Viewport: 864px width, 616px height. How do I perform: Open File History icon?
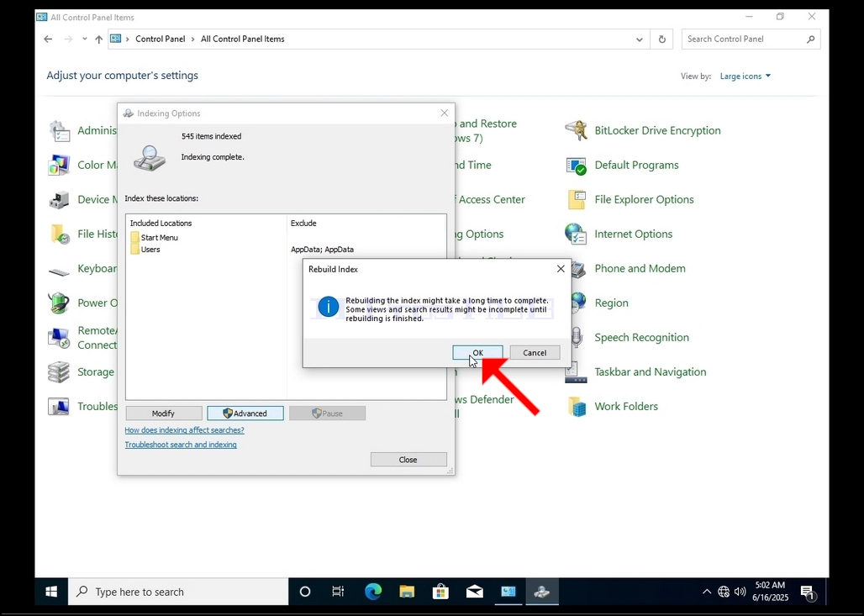pos(59,234)
